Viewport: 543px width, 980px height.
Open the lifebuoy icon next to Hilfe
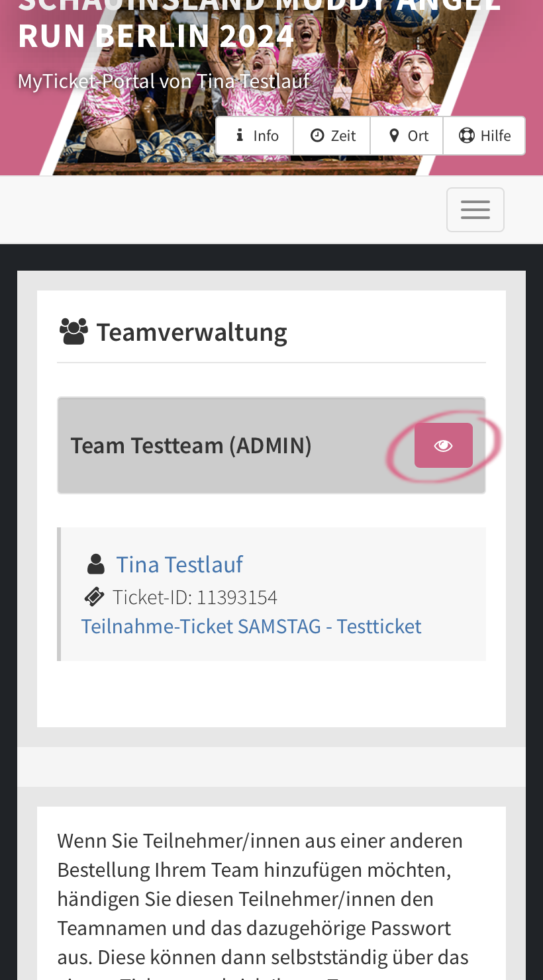coord(468,135)
